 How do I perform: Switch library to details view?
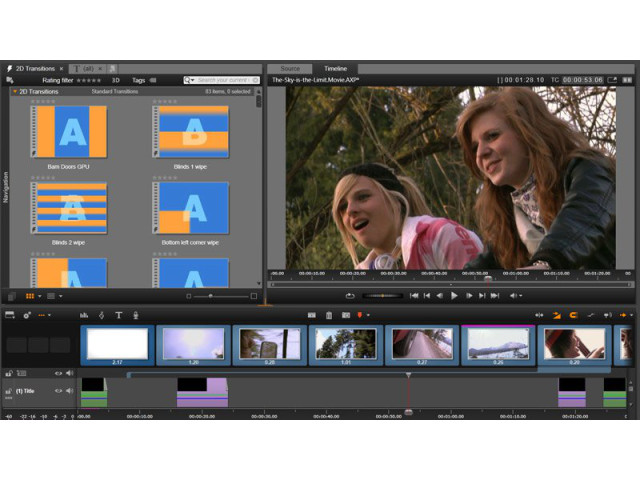click(x=51, y=296)
